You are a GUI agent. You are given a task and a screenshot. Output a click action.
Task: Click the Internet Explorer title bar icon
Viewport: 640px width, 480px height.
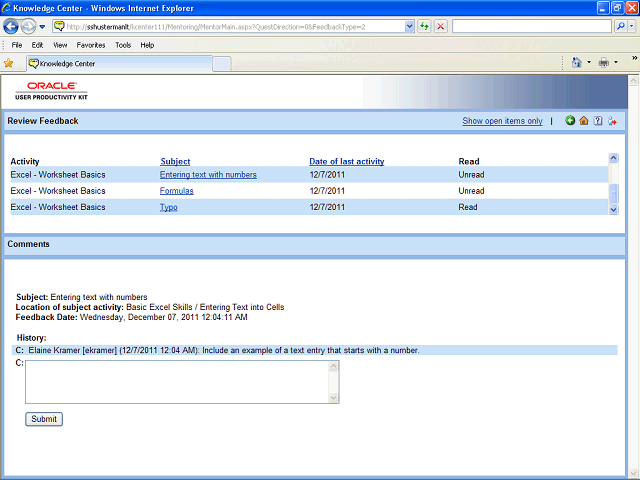pyautogui.click(x=7, y=8)
